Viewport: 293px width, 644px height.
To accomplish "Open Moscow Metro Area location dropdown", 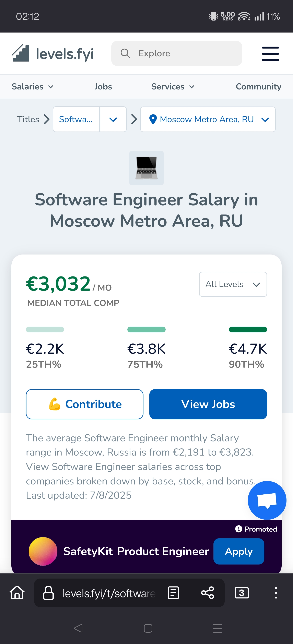I will [208, 119].
